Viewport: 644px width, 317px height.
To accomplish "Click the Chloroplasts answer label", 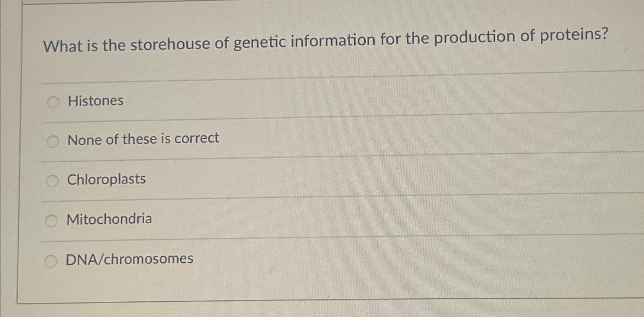I will 106,179.
